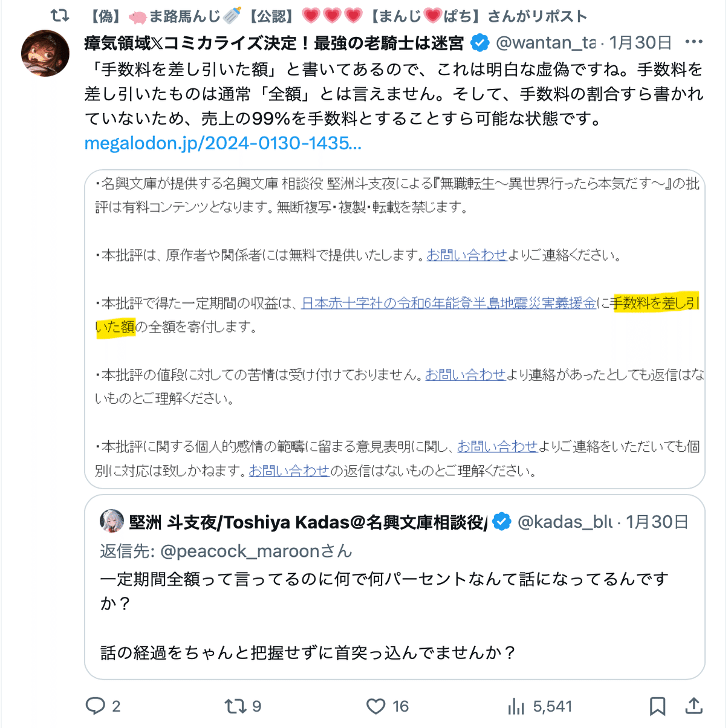The width and height of the screenshot is (728, 728).
Task: Open the attached screenshot image of terms
Action: 395,329
